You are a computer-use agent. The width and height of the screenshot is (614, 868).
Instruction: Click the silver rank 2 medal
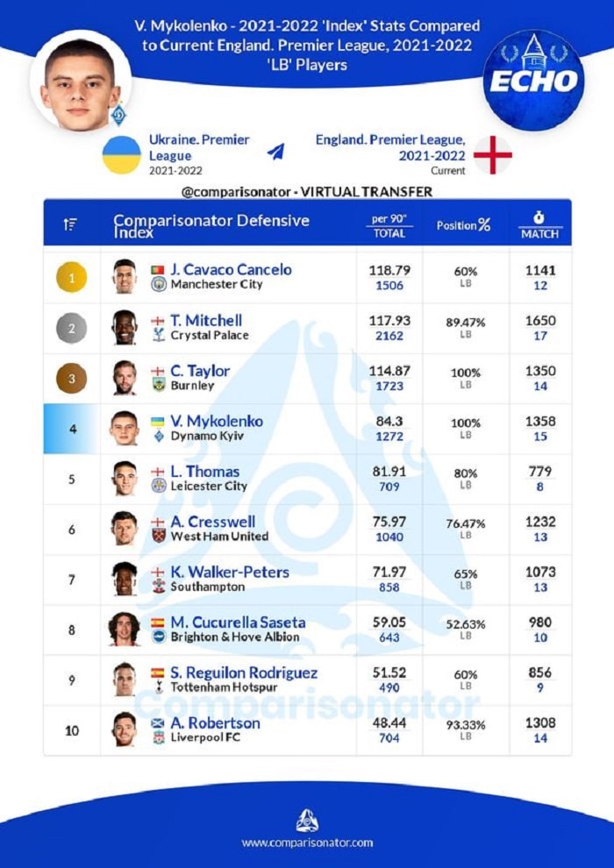click(72, 329)
